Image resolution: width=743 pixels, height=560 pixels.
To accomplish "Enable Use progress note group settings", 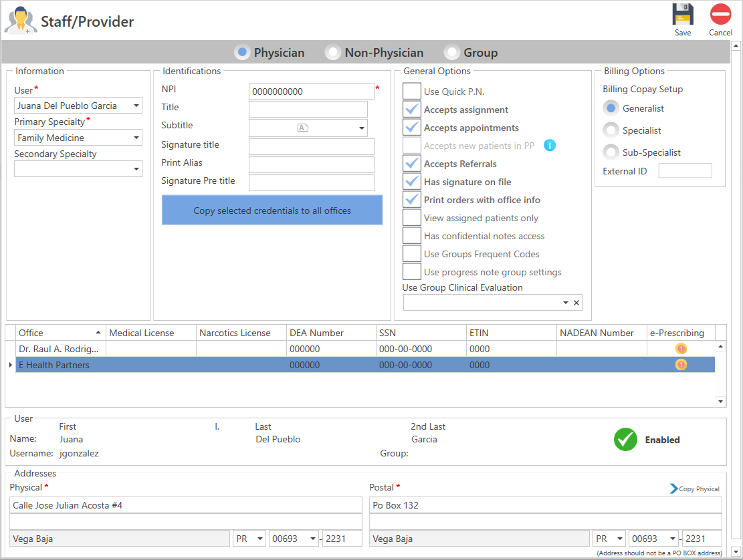I will [x=412, y=272].
